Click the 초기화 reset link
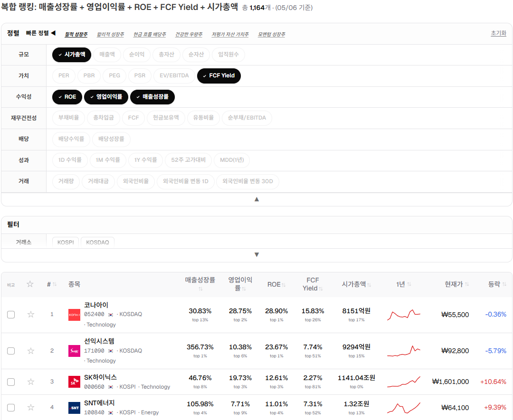The width and height of the screenshot is (513, 420). [498, 33]
